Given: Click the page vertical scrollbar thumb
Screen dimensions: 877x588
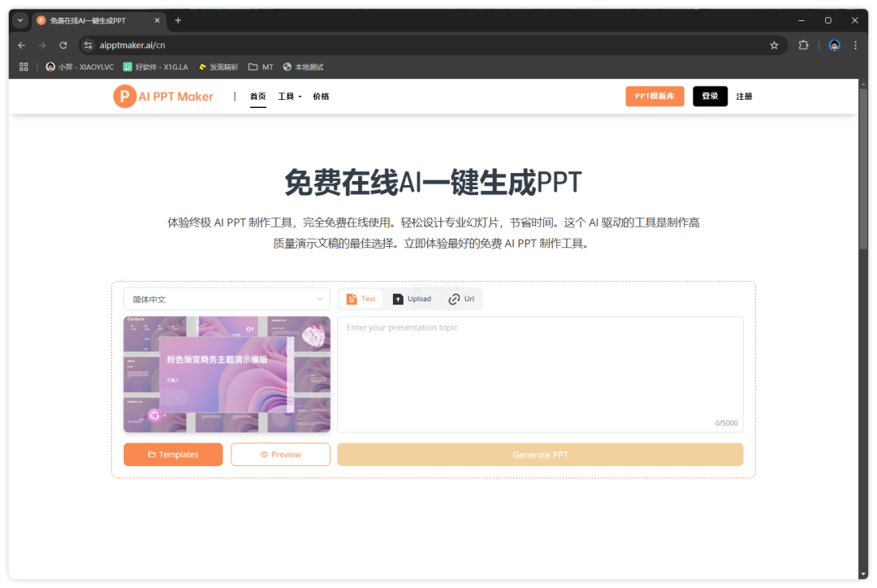Looking at the screenshot, I should pos(863,168).
